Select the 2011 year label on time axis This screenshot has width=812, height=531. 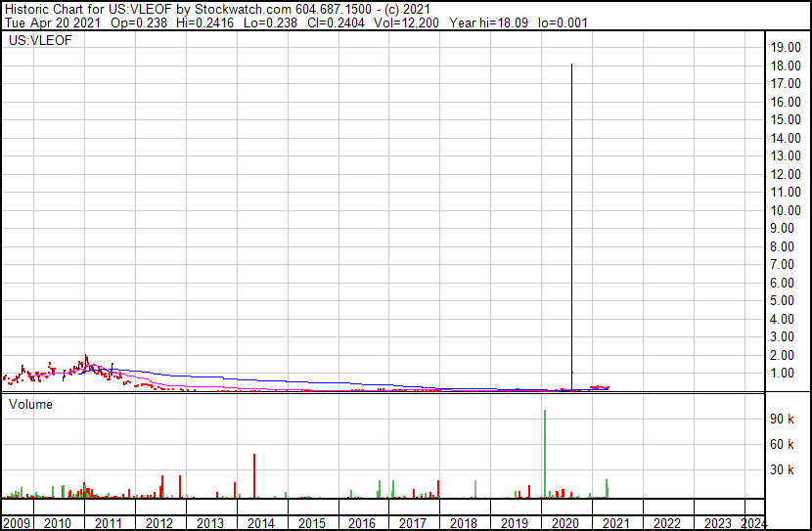[x=109, y=523]
